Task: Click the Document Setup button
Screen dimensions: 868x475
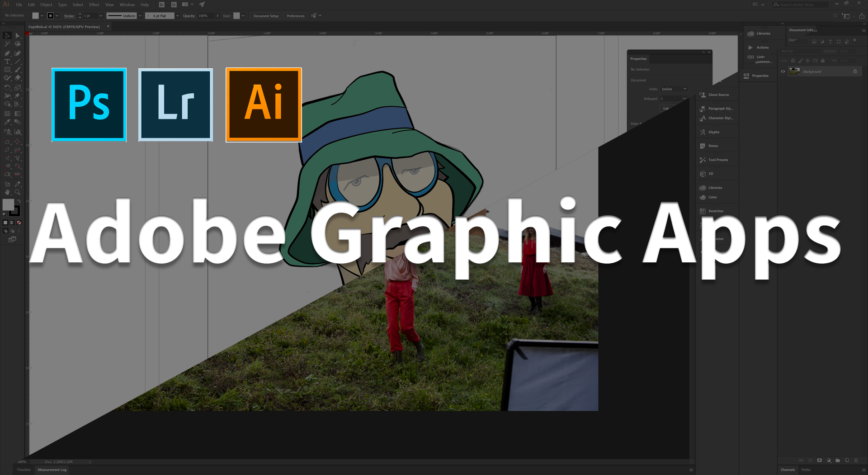Action: pyautogui.click(x=266, y=16)
